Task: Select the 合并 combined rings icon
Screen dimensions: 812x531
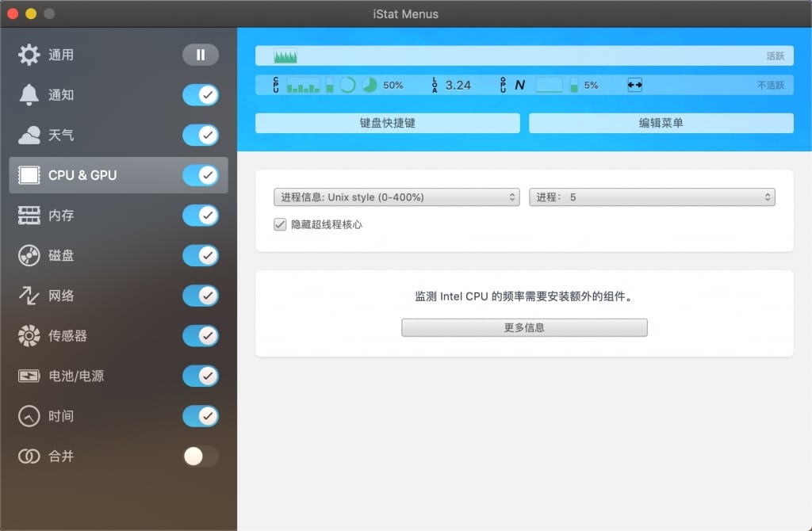Action: click(29, 456)
